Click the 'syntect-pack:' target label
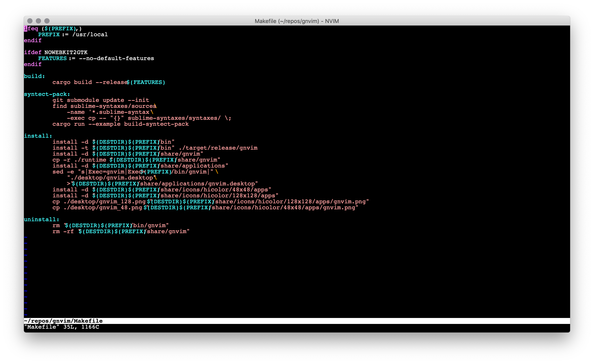Image resolution: width=594 pixels, height=364 pixels. pos(47,94)
